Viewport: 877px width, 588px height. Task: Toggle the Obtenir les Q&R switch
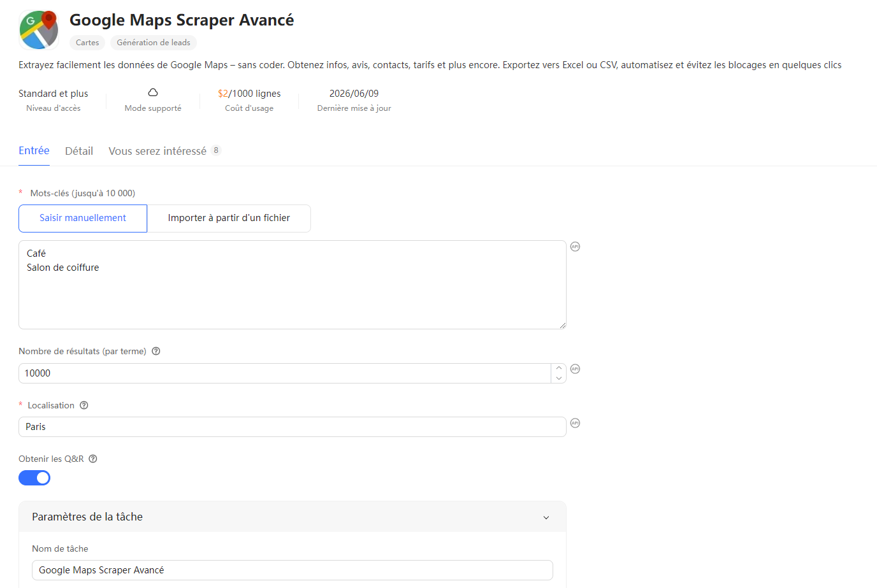tap(34, 478)
